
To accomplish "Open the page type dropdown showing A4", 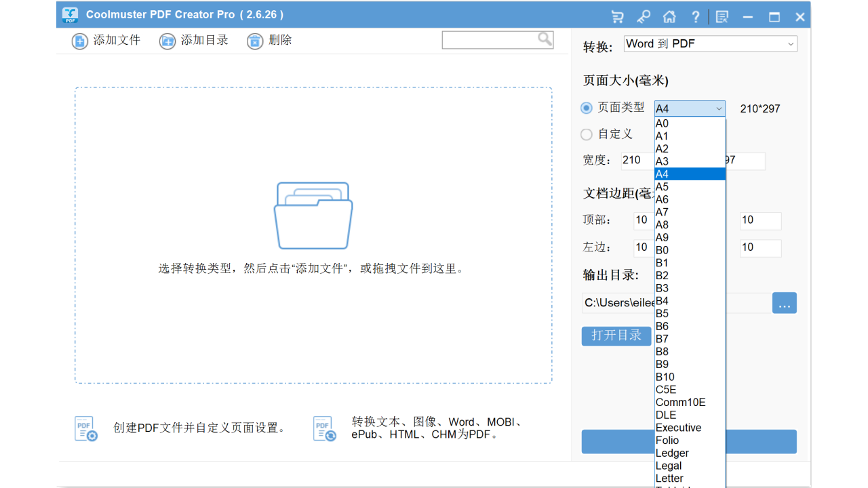I will click(x=689, y=108).
